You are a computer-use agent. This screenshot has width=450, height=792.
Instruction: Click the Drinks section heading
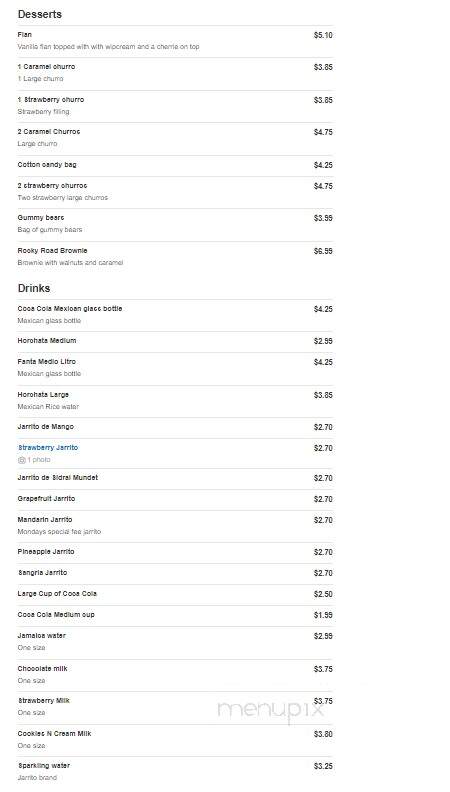(x=34, y=288)
